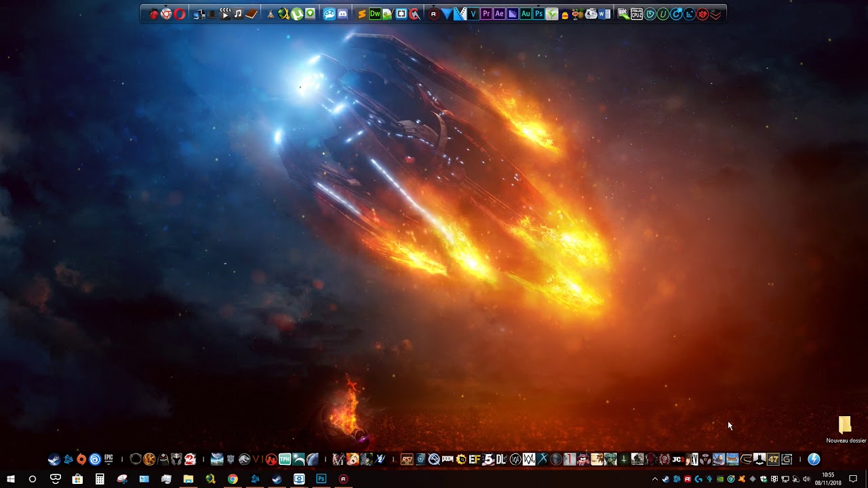Open the Nouveau dossier desktop folder
This screenshot has height=488, width=868.
(x=845, y=430)
